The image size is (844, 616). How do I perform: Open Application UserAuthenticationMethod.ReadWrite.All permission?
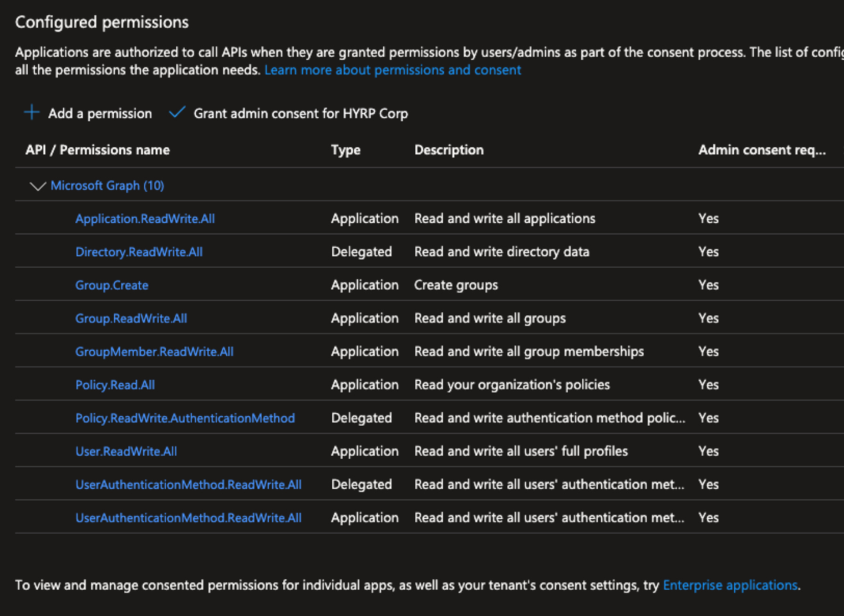[x=189, y=518]
